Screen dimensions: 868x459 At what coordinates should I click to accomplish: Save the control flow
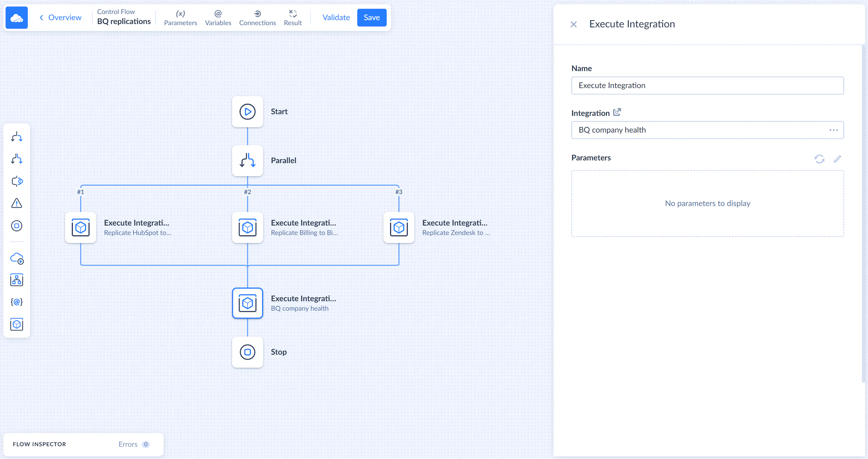point(372,18)
